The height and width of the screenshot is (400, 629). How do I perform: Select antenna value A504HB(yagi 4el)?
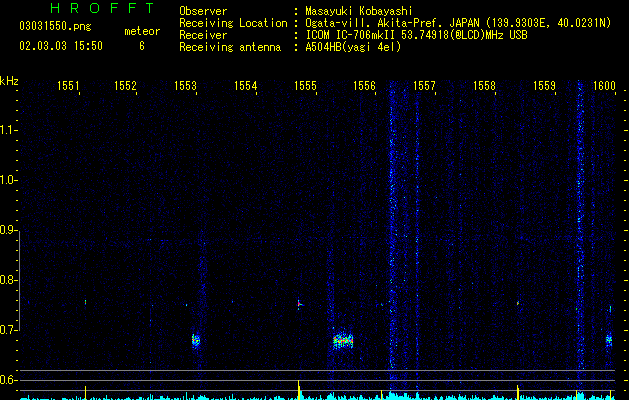[353, 47]
